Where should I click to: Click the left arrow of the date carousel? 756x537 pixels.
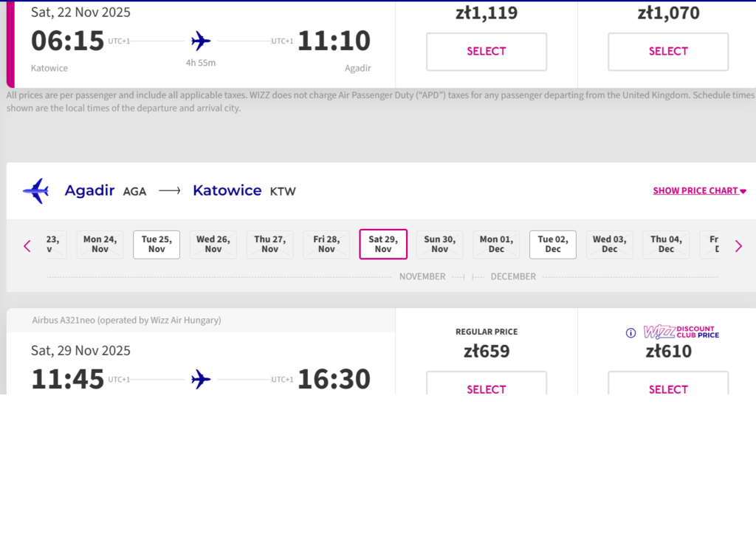tap(27, 246)
